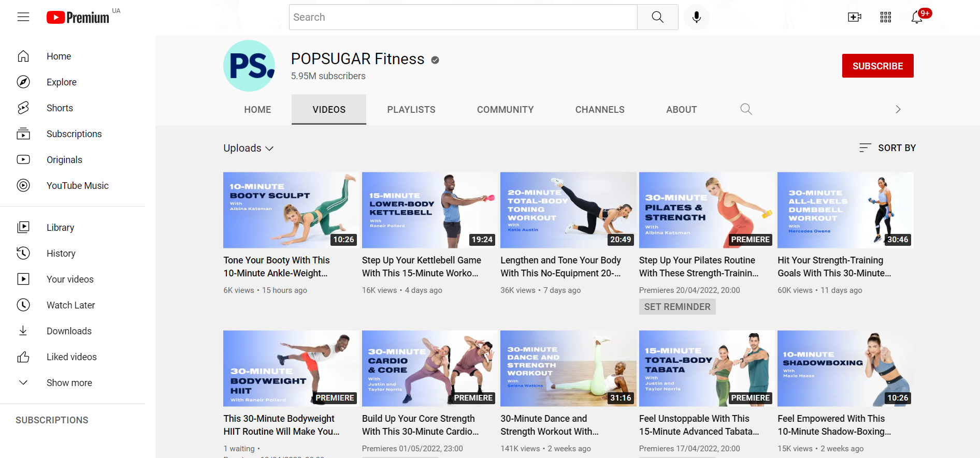Screen dimensions: 980x458
Task: Click the Sort By lines icon
Action: (x=864, y=147)
